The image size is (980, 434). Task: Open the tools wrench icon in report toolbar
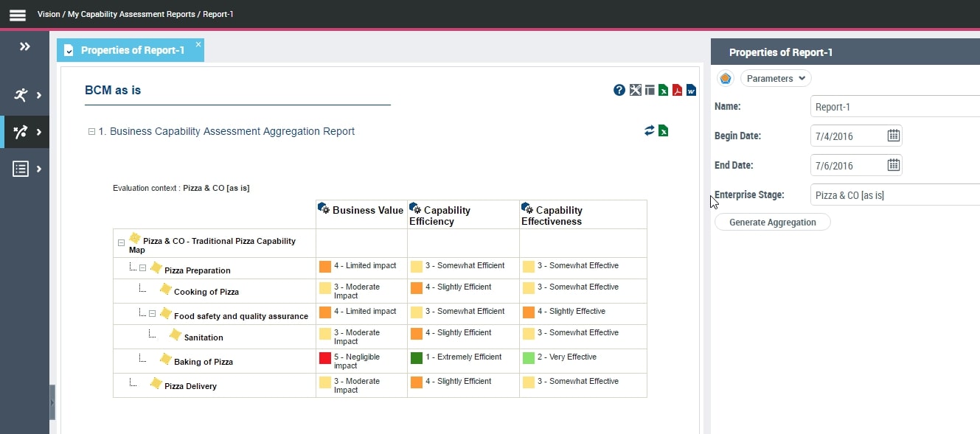(636, 91)
